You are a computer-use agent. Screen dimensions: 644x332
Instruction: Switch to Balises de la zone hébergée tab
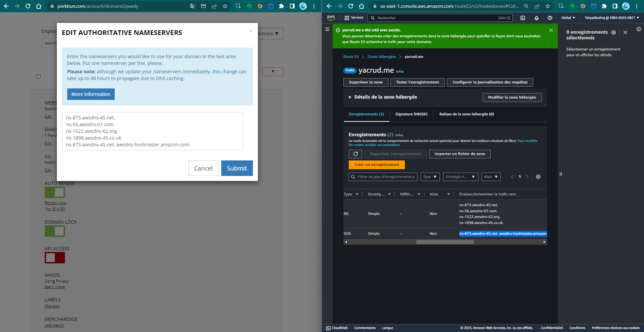coord(466,114)
